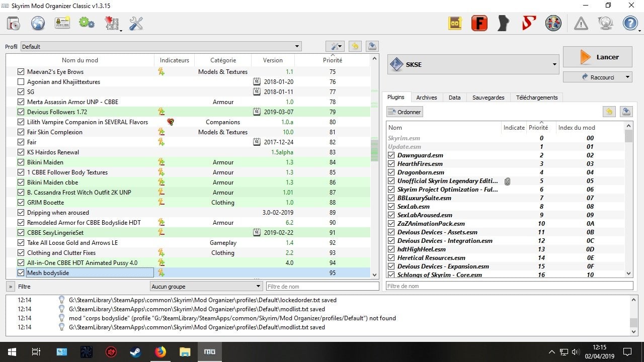Open the Nexus globe browser icon
The width and height of the screenshot is (644, 362).
(x=38, y=23)
